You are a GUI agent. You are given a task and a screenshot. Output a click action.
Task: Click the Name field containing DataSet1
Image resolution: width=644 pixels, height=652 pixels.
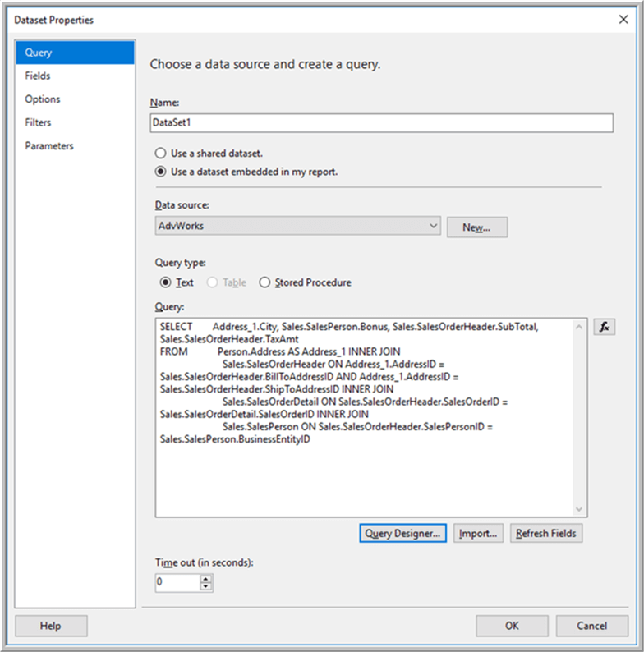381,122
